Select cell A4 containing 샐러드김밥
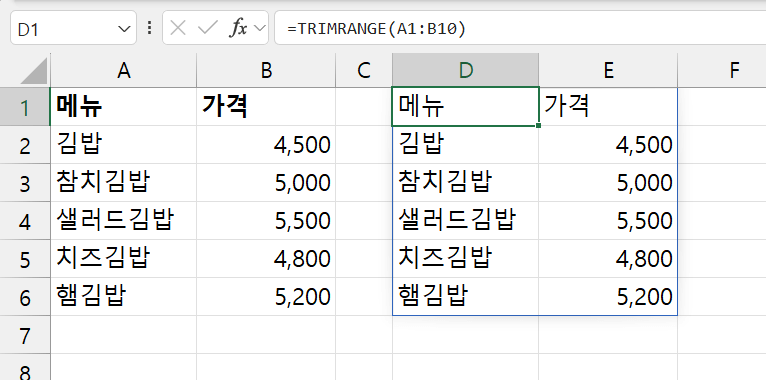 [x=124, y=221]
